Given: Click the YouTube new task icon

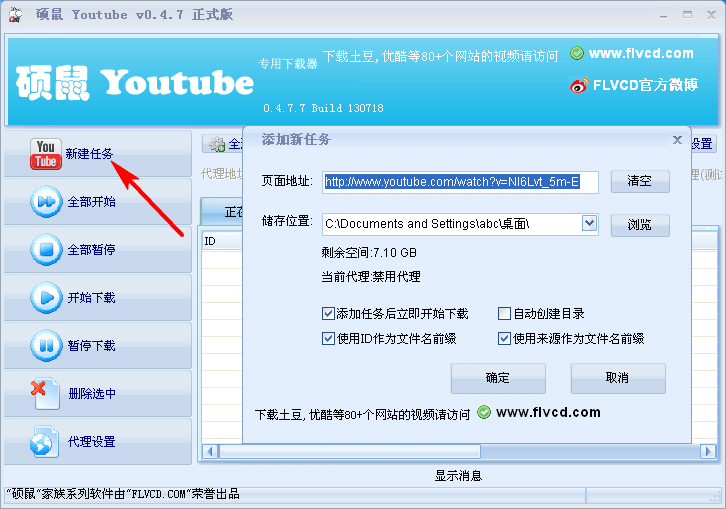Looking at the screenshot, I should 46,154.
